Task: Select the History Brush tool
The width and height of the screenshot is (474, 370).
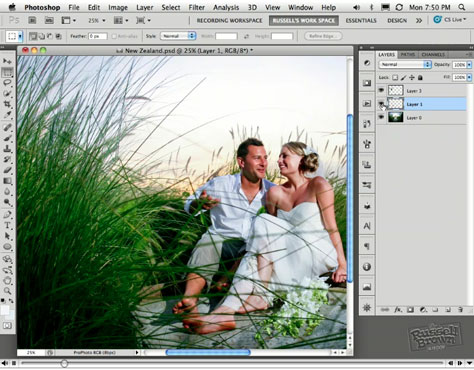Action: click(7, 160)
